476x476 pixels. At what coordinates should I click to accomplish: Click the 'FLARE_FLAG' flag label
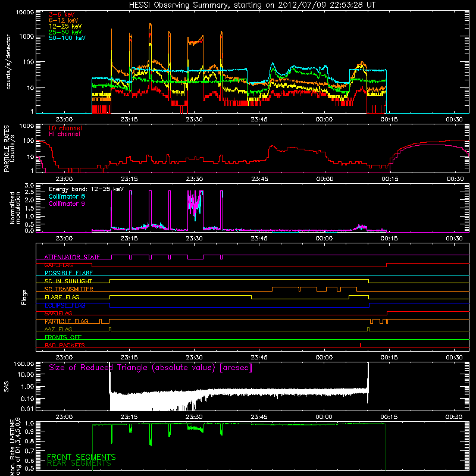(62, 297)
